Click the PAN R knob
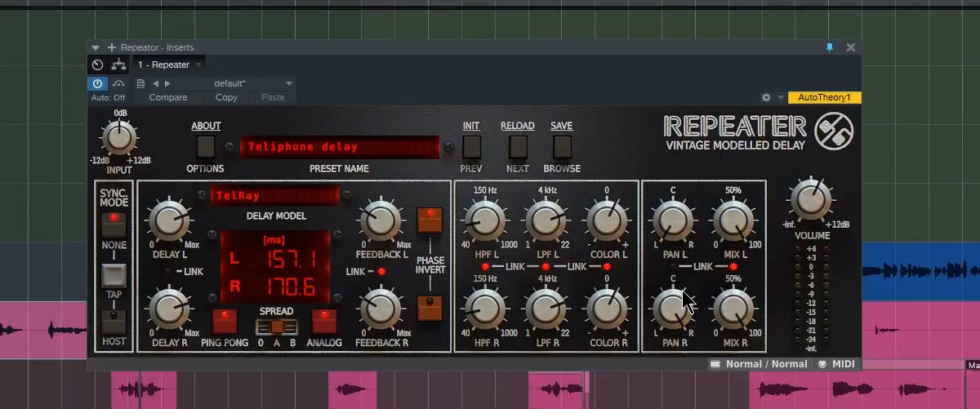980x409 pixels. (x=672, y=309)
